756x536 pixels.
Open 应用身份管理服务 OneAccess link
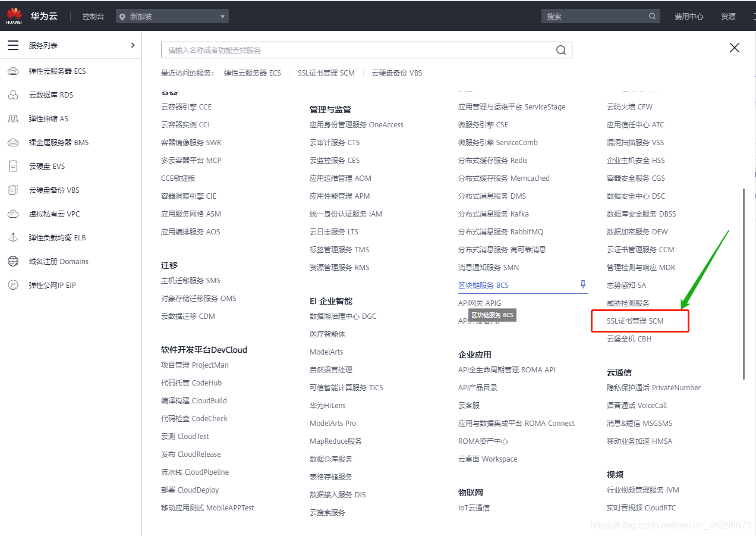tap(357, 125)
